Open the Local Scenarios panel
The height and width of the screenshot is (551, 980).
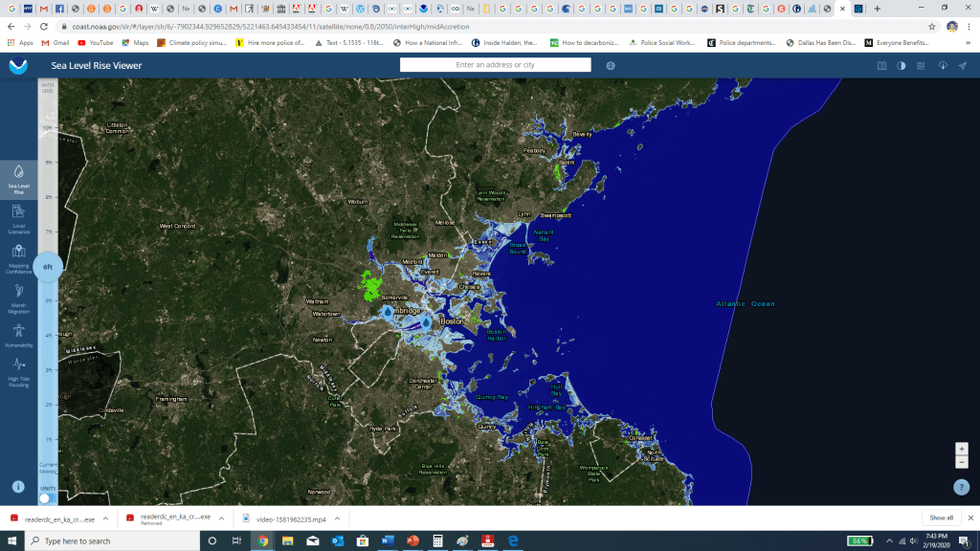point(18,218)
